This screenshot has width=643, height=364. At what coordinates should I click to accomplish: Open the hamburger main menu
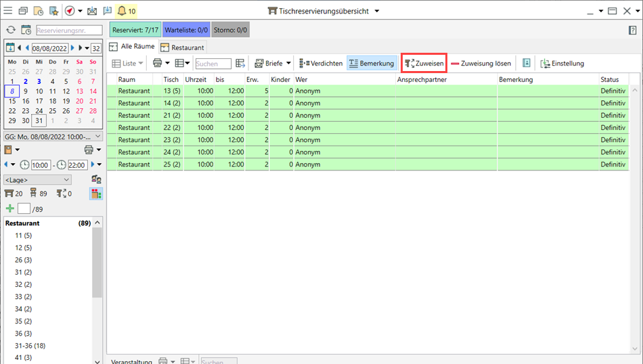pyautogui.click(x=7, y=11)
